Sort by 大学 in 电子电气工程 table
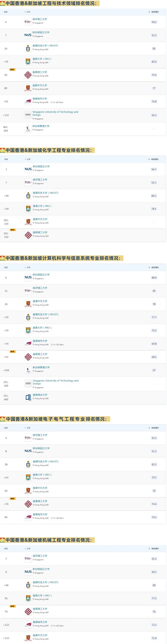This screenshot has height=644, width=167. point(27,428)
